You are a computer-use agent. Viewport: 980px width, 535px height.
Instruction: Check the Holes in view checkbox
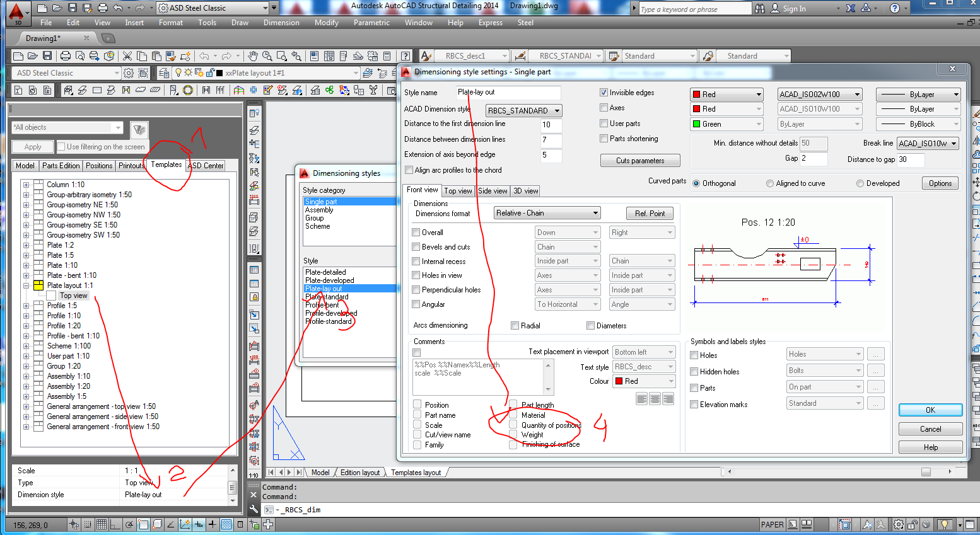click(x=416, y=275)
